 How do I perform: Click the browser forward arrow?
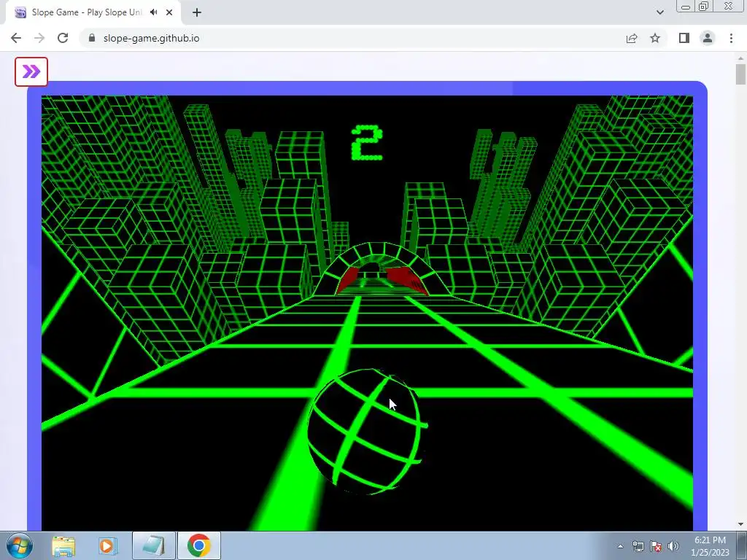tap(39, 38)
